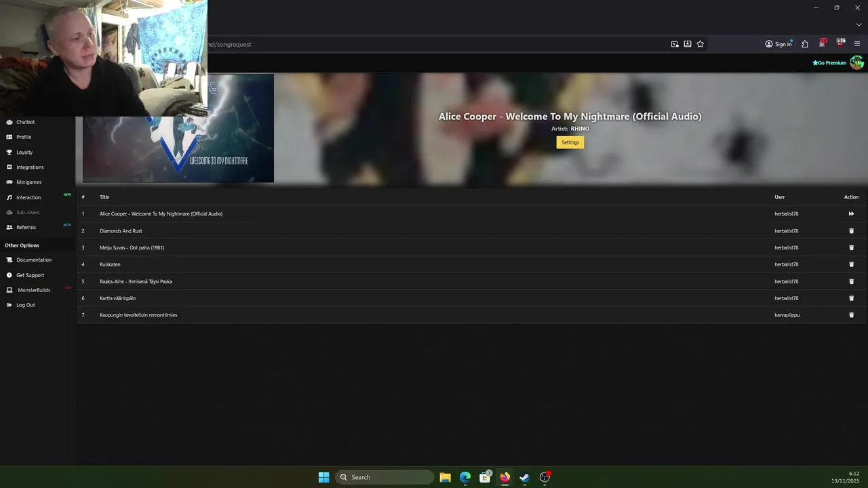
Task: Remove Kaupungin tavoitelluin remonttimies from queue
Action: (852, 315)
